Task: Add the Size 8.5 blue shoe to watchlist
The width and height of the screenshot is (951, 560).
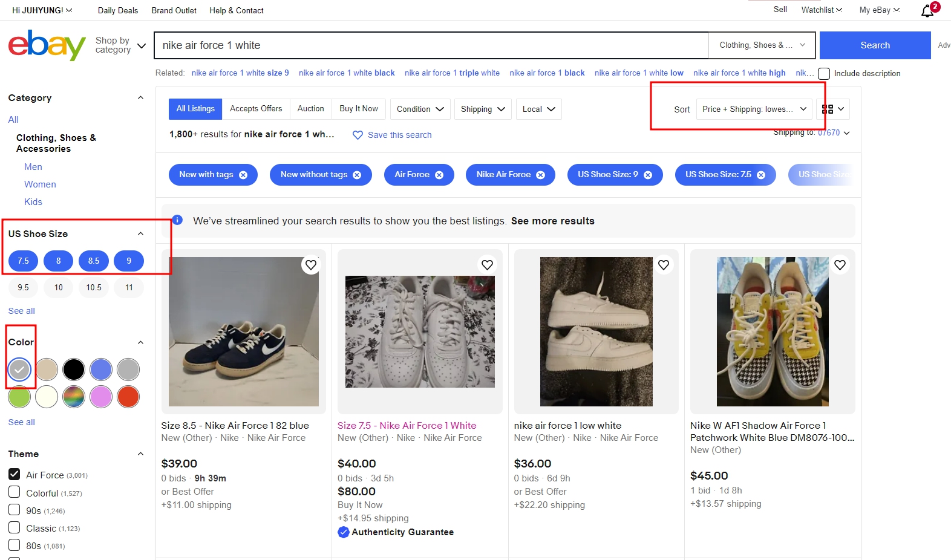Action: point(311,265)
